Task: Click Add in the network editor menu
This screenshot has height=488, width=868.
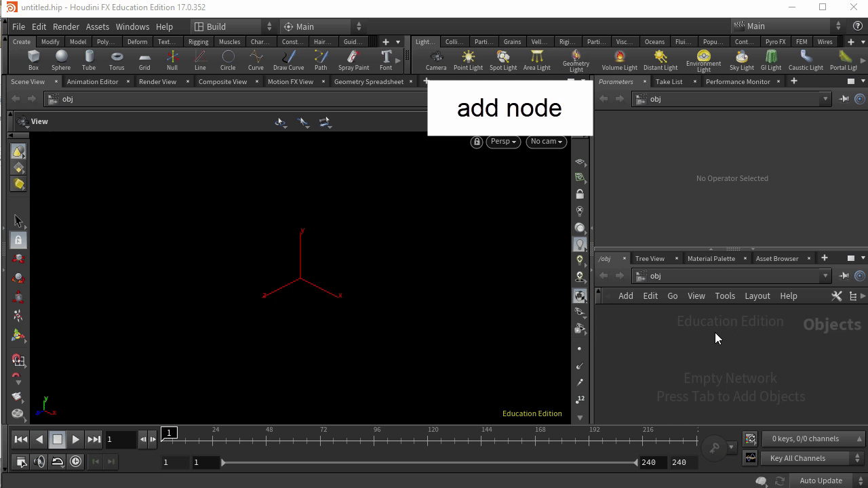Action: pyautogui.click(x=625, y=296)
